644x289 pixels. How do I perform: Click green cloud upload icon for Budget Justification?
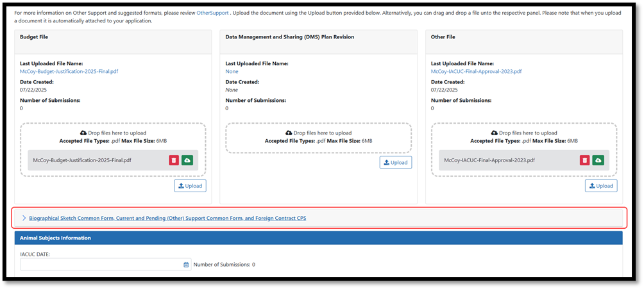[x=187, y=160]
